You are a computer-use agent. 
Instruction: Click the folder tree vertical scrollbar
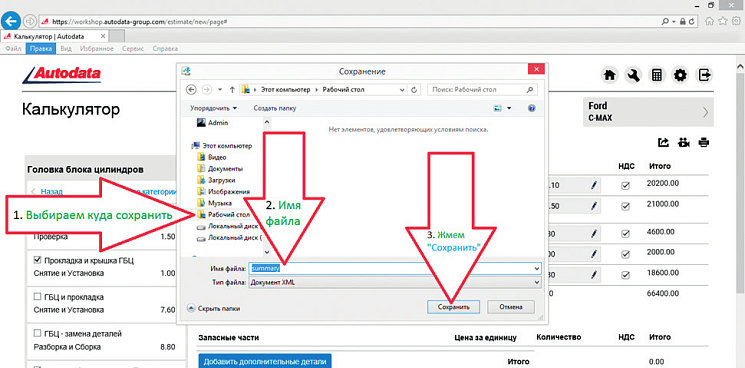pyautogui.click(x=267, y=187)
